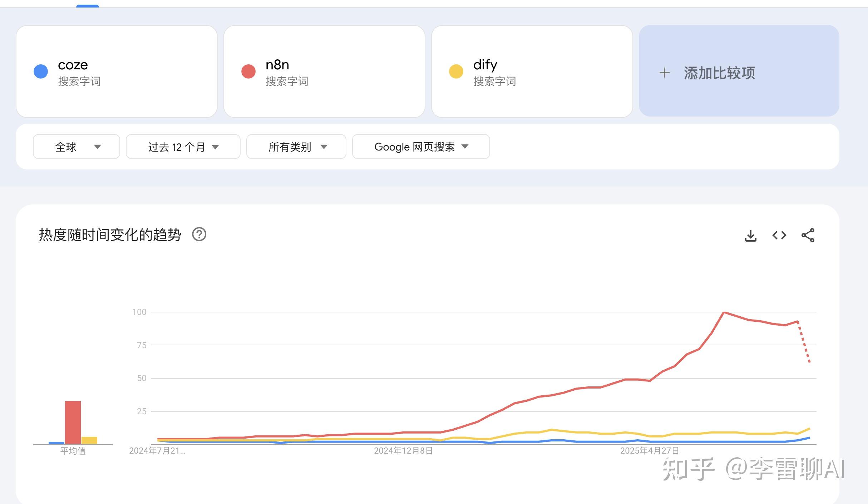Click the share chart icon

click(x=808, y=235)
